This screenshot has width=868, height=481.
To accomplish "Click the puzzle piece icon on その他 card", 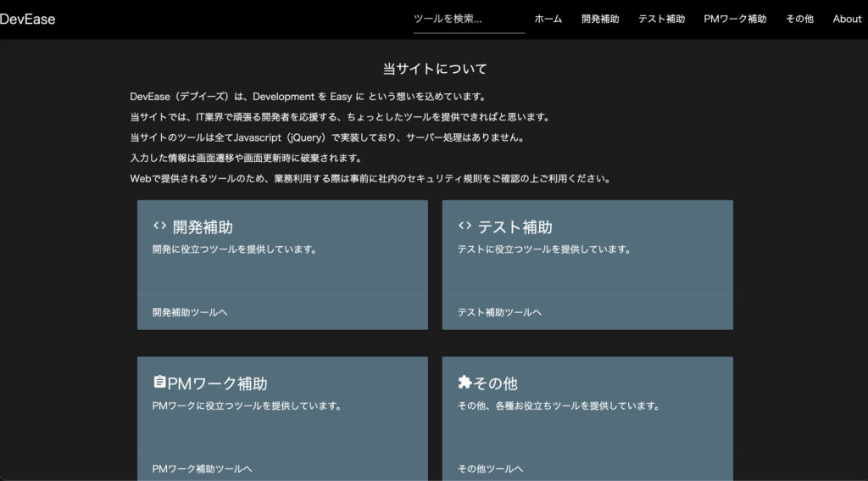I will pyautogui.click(x=465, y=382).
